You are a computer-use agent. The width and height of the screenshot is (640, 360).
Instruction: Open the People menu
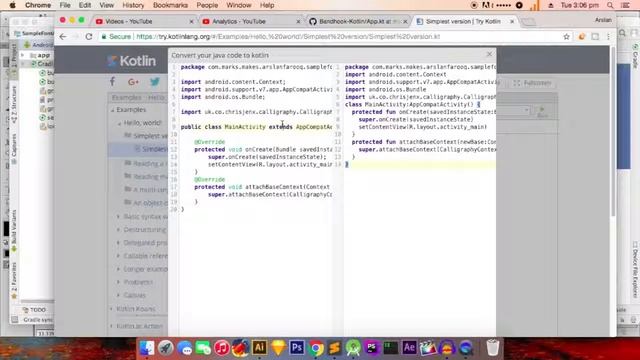tap(207, 5)
